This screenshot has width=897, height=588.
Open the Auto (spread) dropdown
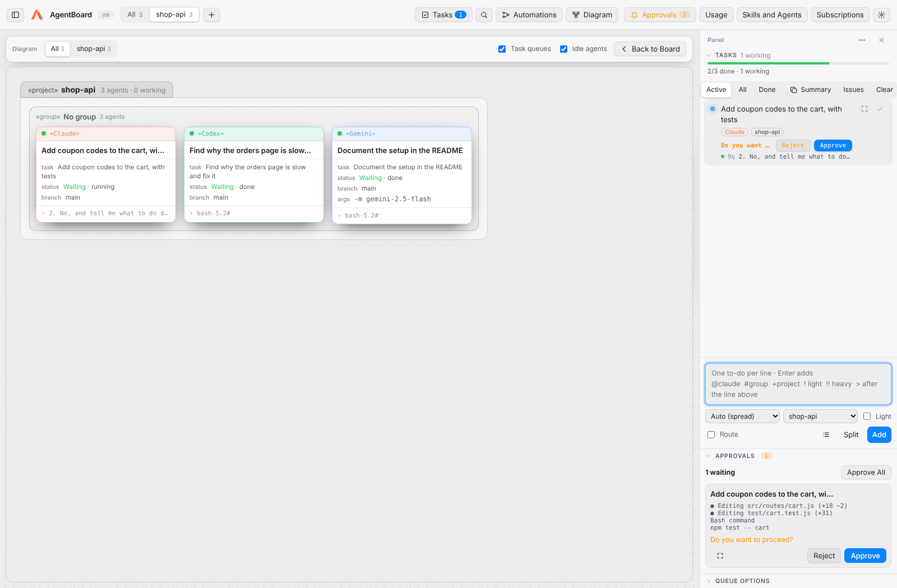pyautogui.click(x=742, y=416)
